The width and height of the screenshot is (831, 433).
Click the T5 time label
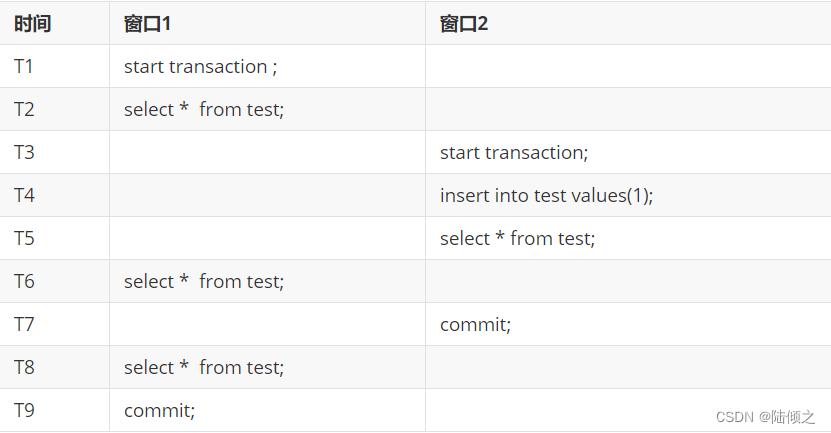(x=24, y=238)
